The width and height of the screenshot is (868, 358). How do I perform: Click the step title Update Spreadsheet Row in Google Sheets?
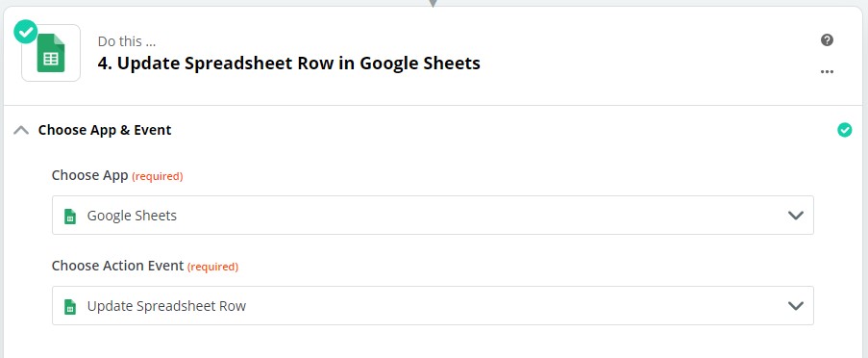point(289,64)
